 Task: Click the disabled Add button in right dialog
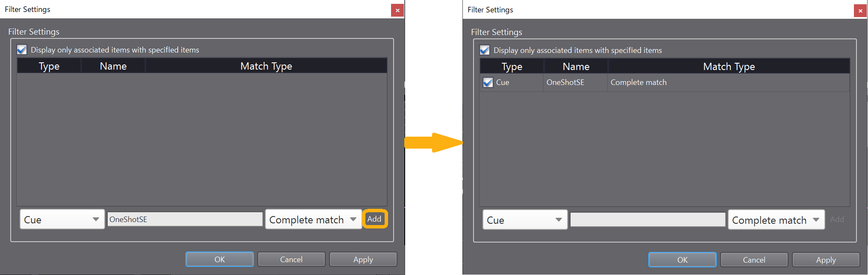click(837, 219)
